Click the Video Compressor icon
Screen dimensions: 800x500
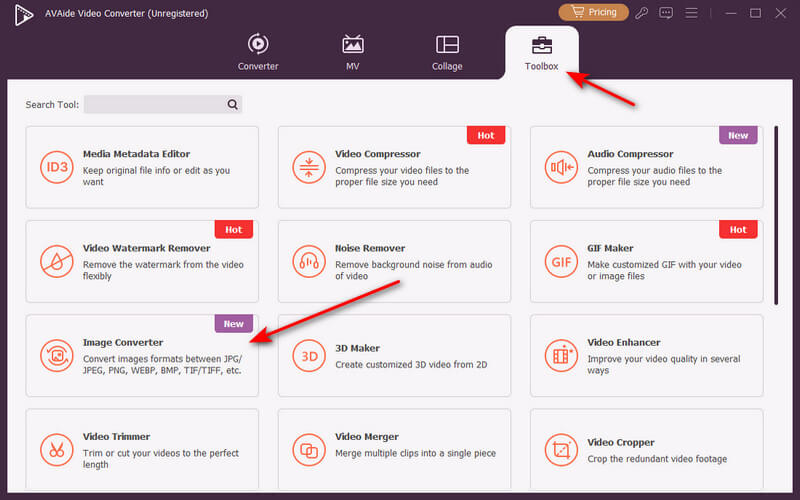(x=309, y=167)
